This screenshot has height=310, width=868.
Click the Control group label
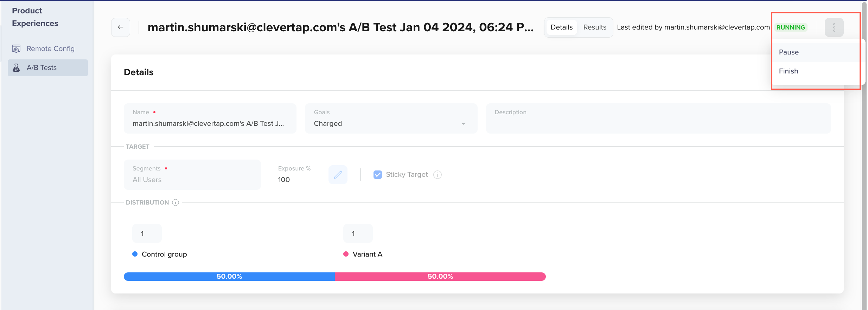[164, 254]
